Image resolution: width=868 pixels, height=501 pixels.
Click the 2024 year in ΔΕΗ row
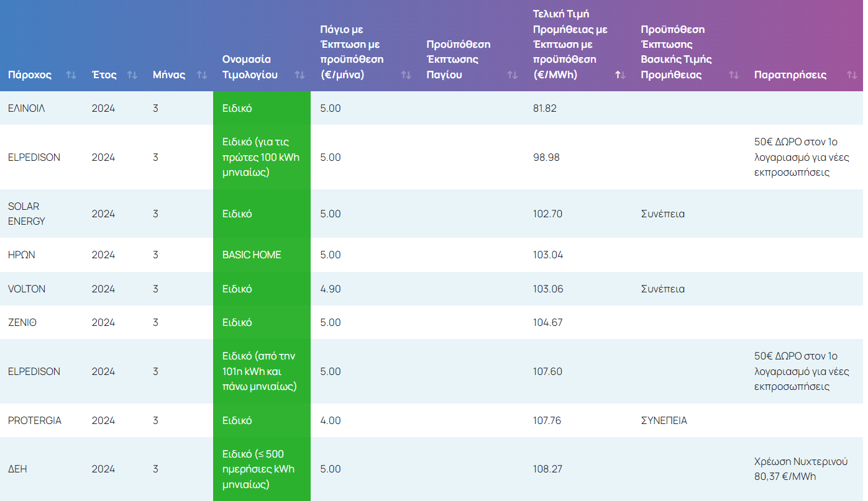(x=103, y=469)
